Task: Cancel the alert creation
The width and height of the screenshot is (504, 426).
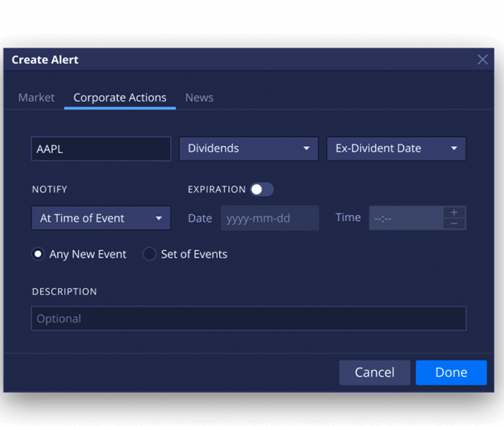Action: pos(374,372)
